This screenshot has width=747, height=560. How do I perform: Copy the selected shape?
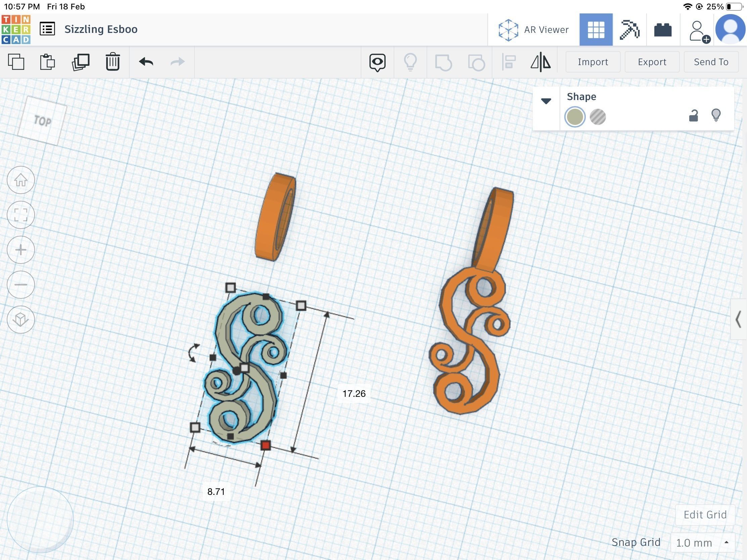(x=16, y=62)
